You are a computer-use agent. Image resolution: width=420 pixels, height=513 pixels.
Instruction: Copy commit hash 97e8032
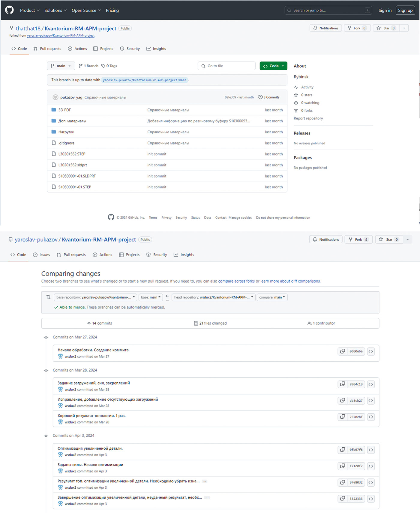click(x=342, y=482)
